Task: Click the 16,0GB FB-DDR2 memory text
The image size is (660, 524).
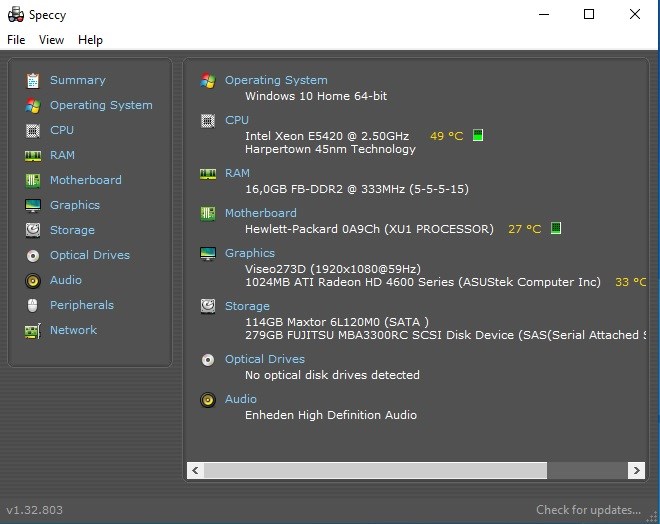Action: coord(357,189)
